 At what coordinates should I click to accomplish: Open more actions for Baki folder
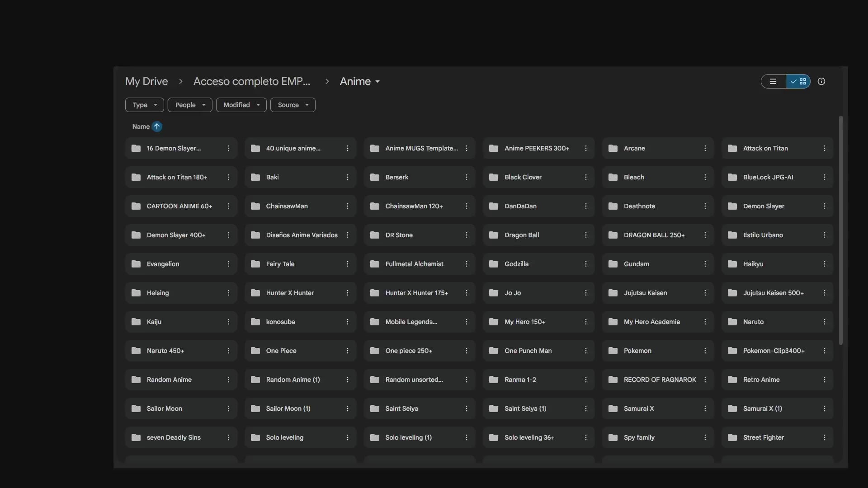tap(347, 177)
